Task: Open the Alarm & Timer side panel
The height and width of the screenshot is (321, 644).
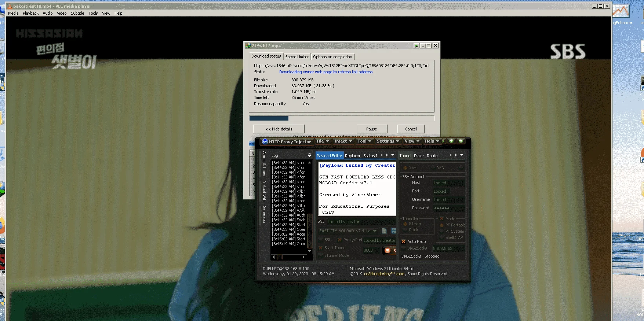Action: tap(264, 164)
